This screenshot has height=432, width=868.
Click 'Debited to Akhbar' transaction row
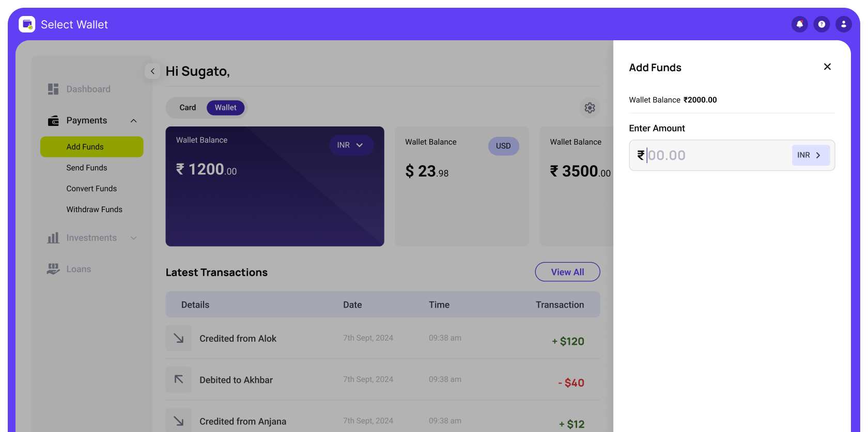click(x=383, y=379)
